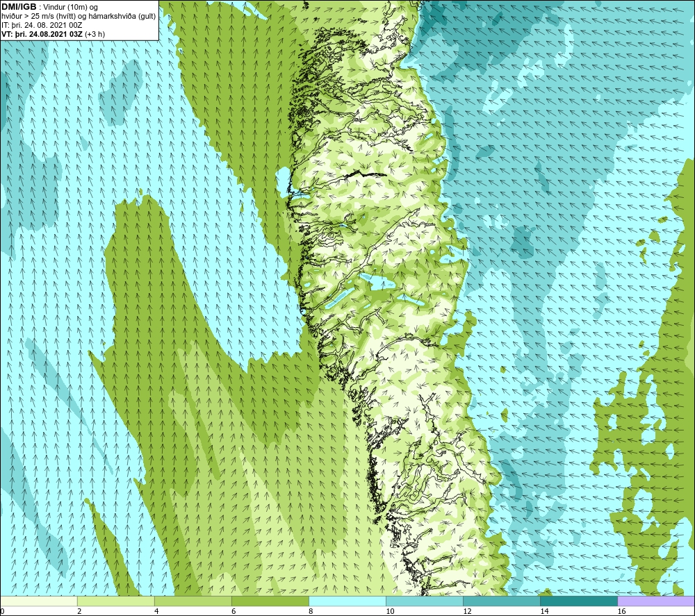Image resolution: width=695 pixels, height=616 pixels.
Task: Click the legend scale label '4'
Action: (156, 612)
